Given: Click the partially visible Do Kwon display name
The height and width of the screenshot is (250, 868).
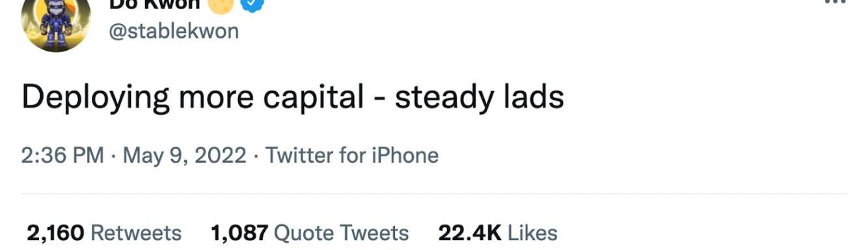Looking at the screenshot, I should (154, 4).
